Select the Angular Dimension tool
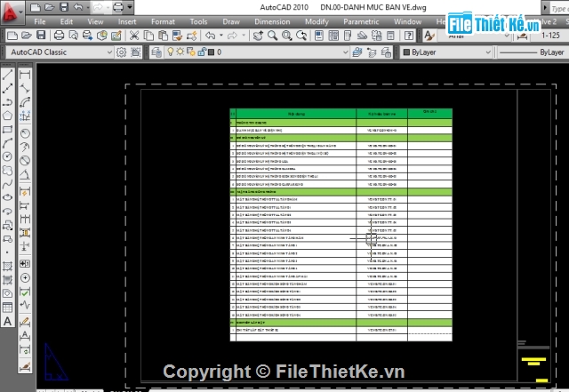 [x=25, y=174]
